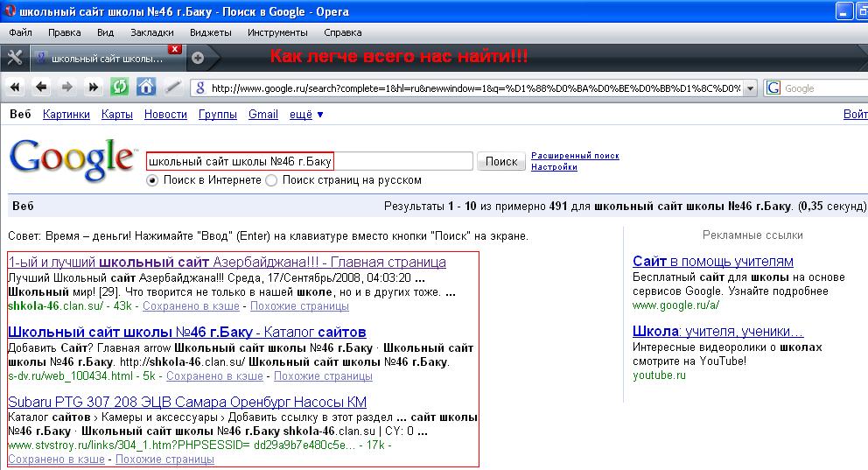
Task: Open the Виджеты menu
Action: [210, 32]
